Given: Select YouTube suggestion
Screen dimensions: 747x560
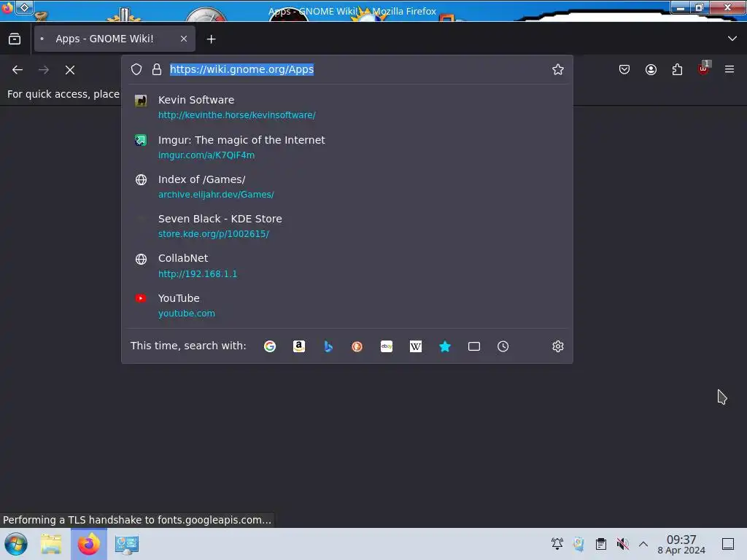Looking at the screenshot, I should click(347, 306).
